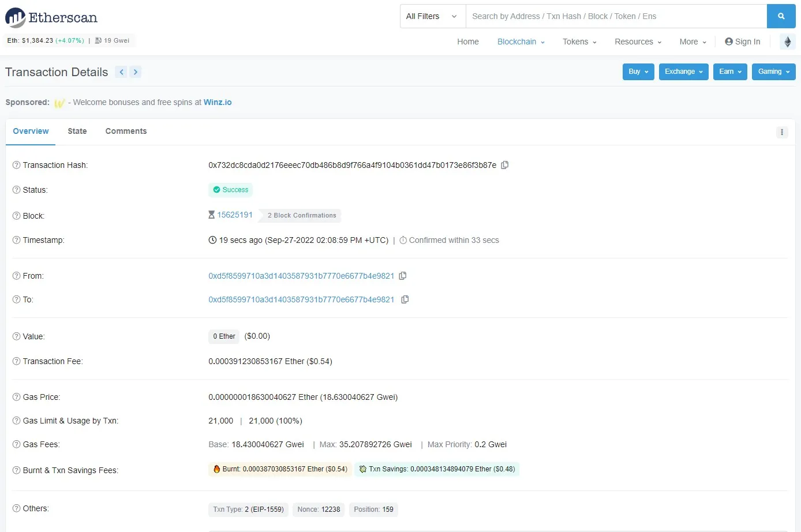
Task: Click the Eth price $1,384.23
Action: tap(37, 40)
